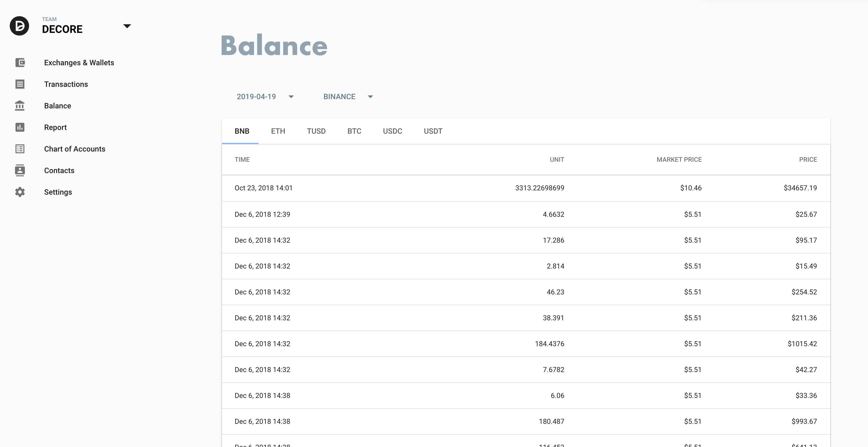Click the TIME column header

[x=242, y=159]
